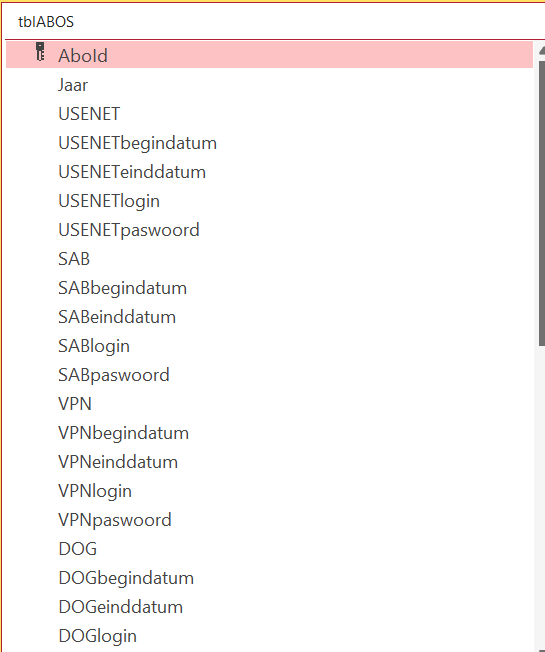This screenshot has height=652, width=545.
Task: Click the tblABOS table title bar
Action: click(274, 22)
